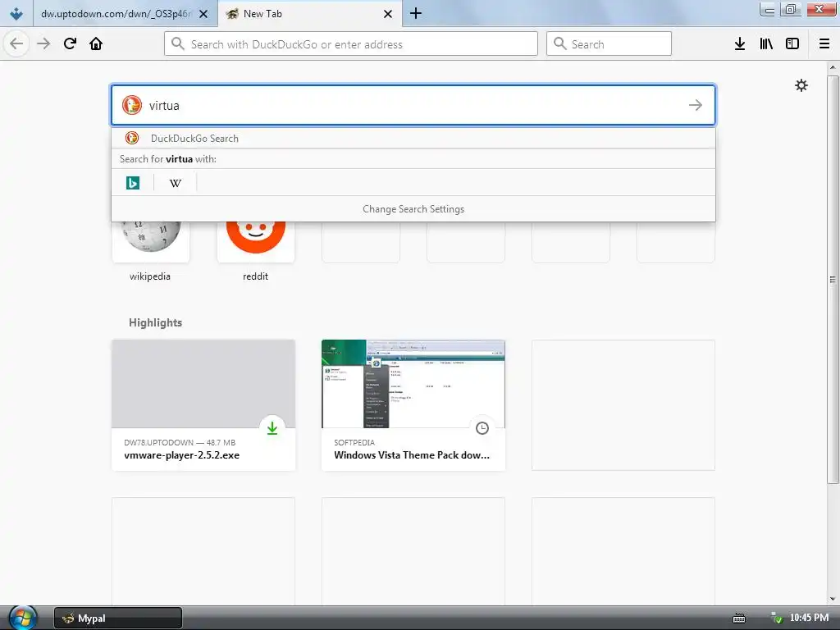Reload the current page
This screenshot has width=840, height=630.
click(x=70, y=44)
